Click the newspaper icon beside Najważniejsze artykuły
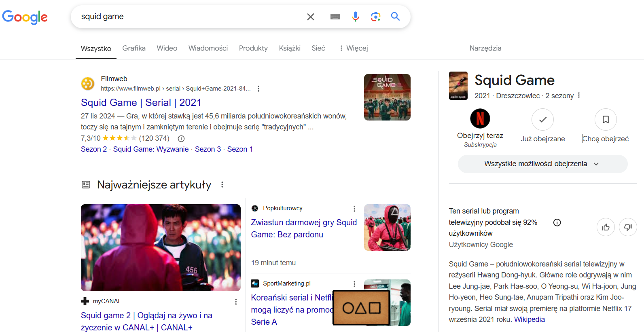 pyautogui.click(x=86, y=185)
